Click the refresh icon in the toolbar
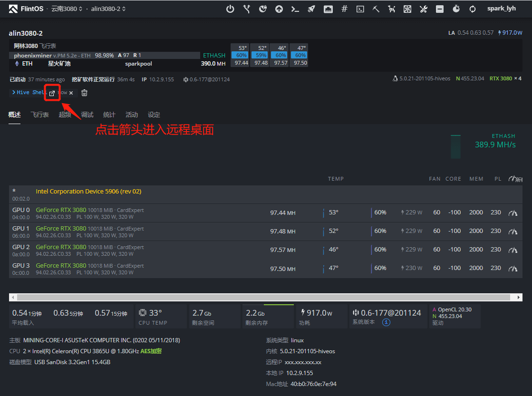 (x=472, y=9)
